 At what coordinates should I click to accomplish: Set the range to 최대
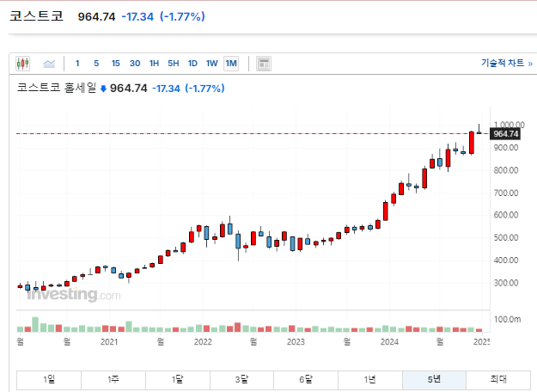pos(498,379)
